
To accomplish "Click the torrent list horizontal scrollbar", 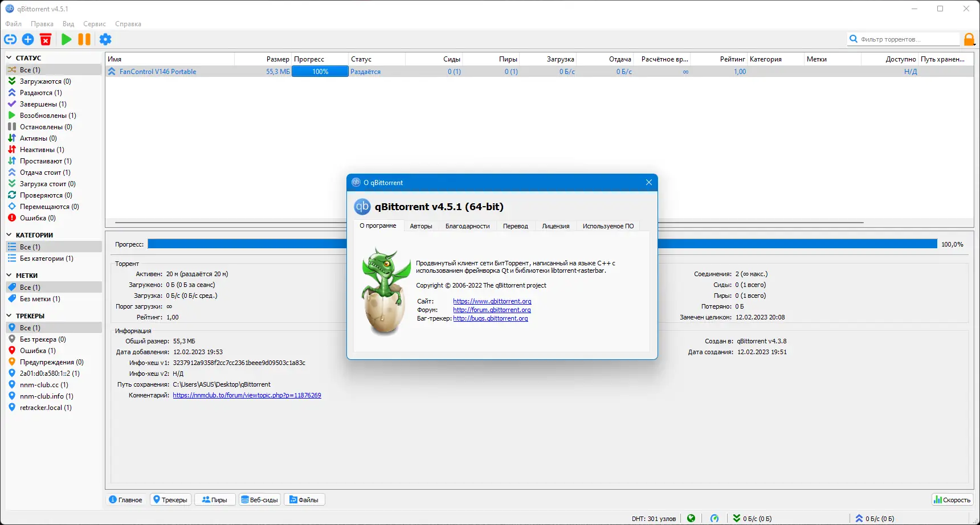I will 489,223.
